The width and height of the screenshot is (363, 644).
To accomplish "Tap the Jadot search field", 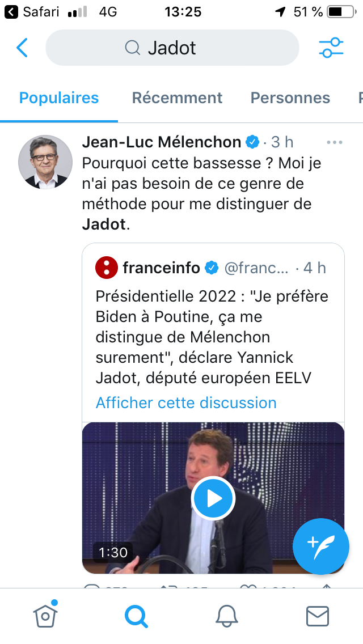I will 172,48.
